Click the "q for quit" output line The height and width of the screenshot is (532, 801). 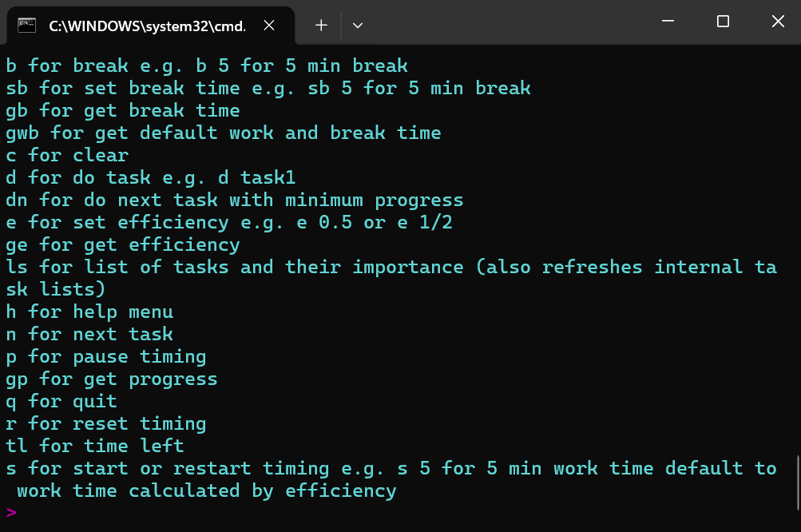[61, 401]
